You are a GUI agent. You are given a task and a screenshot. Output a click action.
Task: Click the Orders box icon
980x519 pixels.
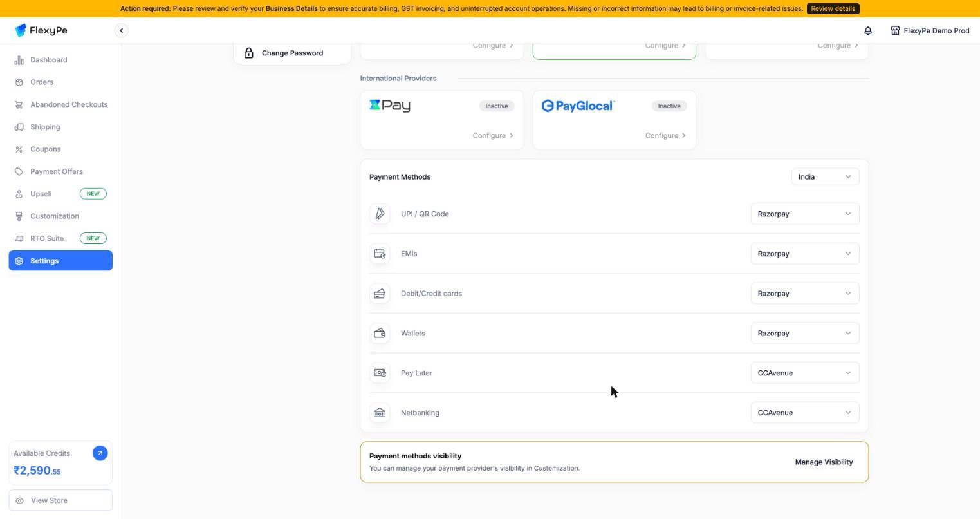(x=19, y=82)
